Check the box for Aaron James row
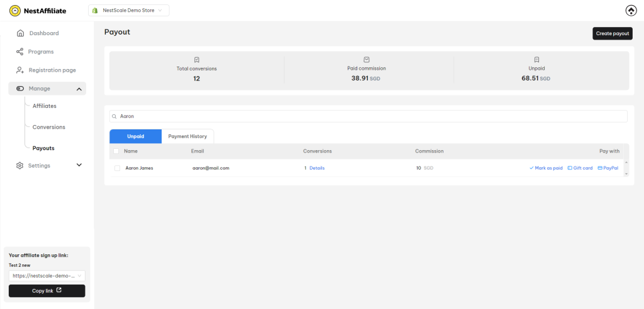 pos(118,168)
